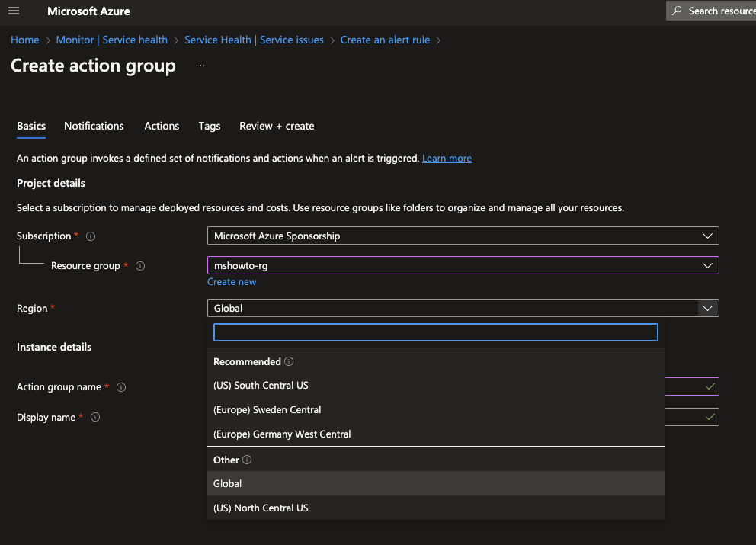This screenshot has width=756, height=545.
Task: Switch to the Tags tab
Action: click(210, 126)
